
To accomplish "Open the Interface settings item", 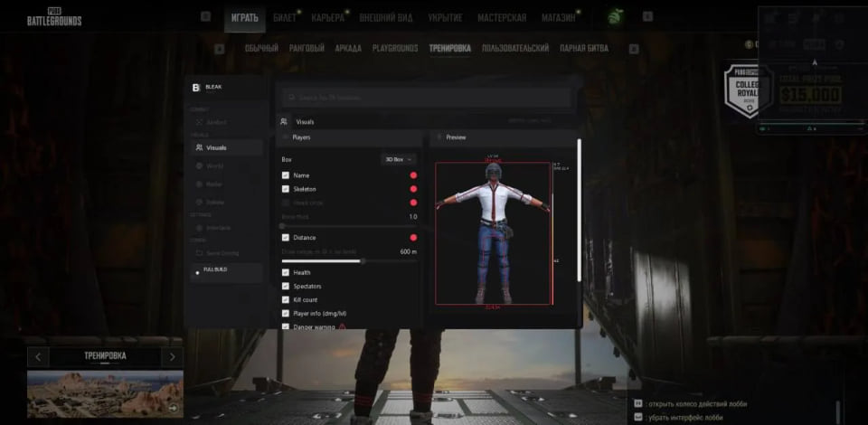I will tap(226, 228).
